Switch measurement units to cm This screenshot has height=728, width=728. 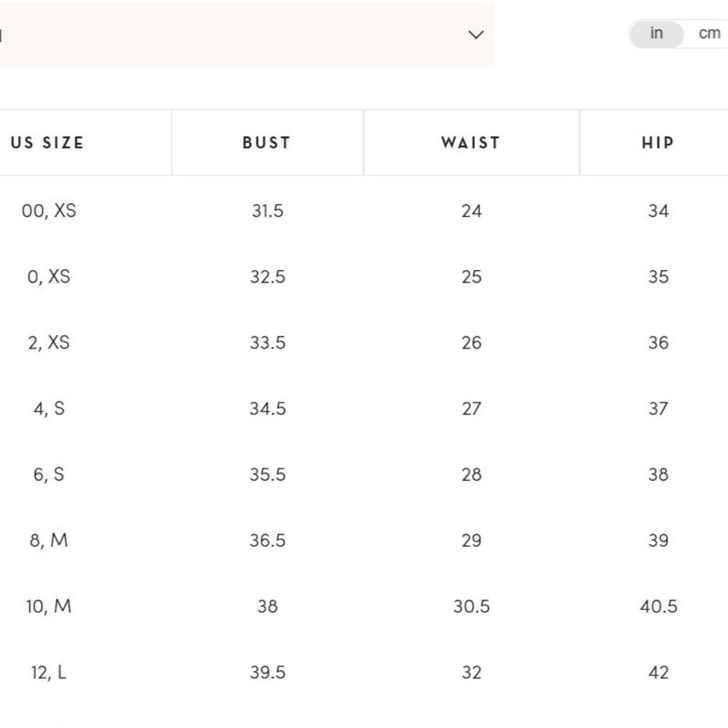709,33
